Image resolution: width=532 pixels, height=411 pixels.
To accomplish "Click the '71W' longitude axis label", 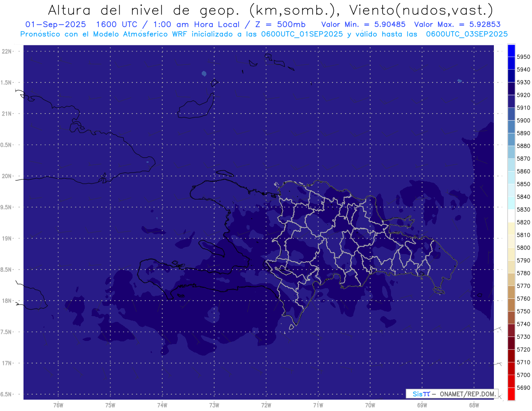I will [318, 405].
